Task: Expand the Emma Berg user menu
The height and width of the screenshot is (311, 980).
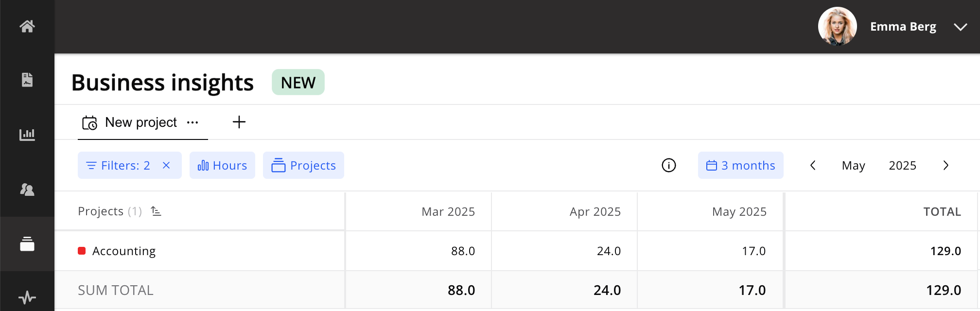Action: pyautogui.click(x=960, y=27)
